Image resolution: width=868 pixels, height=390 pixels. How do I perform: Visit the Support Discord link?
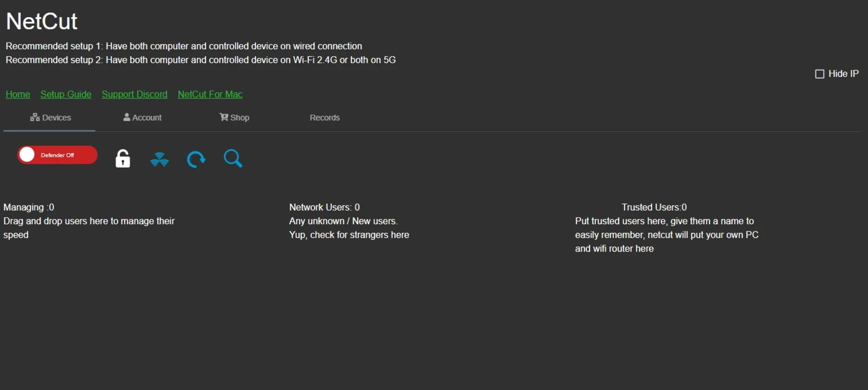[135, 94]
